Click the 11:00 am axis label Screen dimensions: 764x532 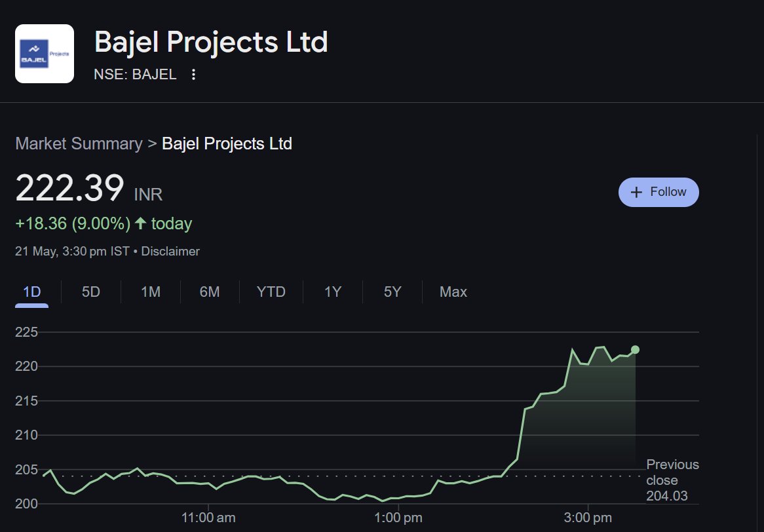click(x=208, y=518)
